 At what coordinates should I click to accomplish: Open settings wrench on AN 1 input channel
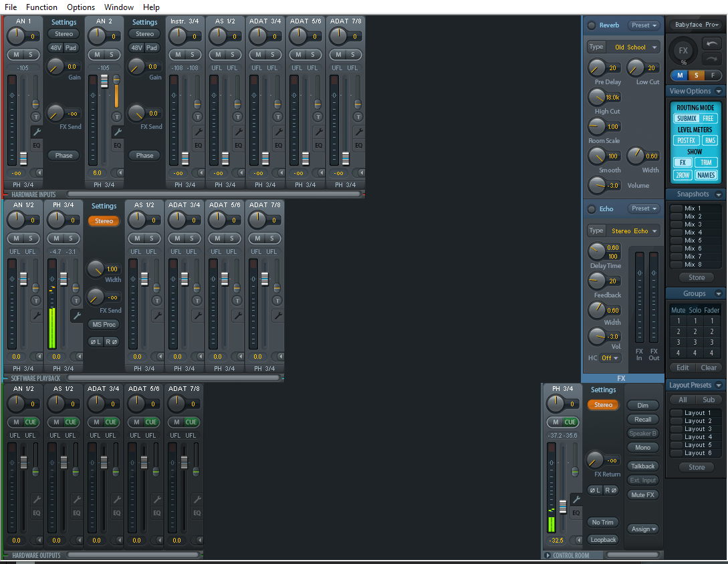pos(37,132)
